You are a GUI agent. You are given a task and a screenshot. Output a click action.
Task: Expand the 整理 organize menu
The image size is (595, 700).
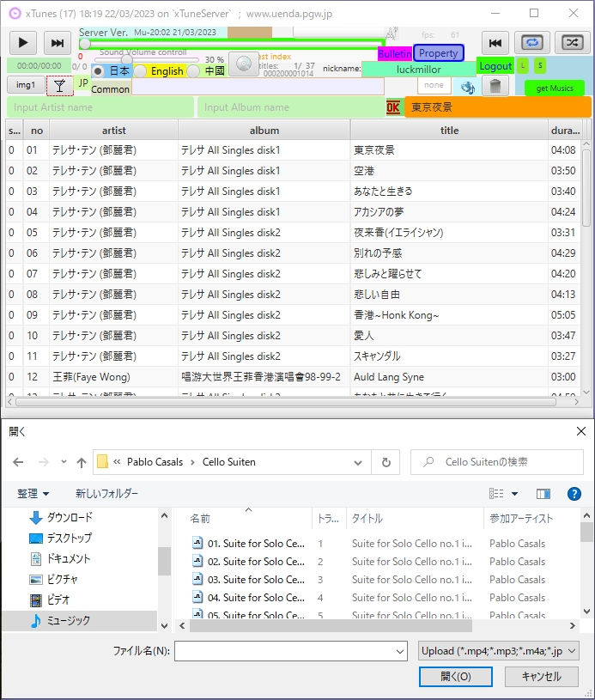33,494
